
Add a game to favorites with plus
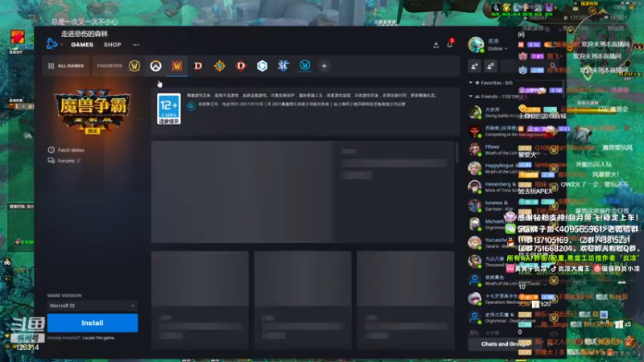(324, 66)
